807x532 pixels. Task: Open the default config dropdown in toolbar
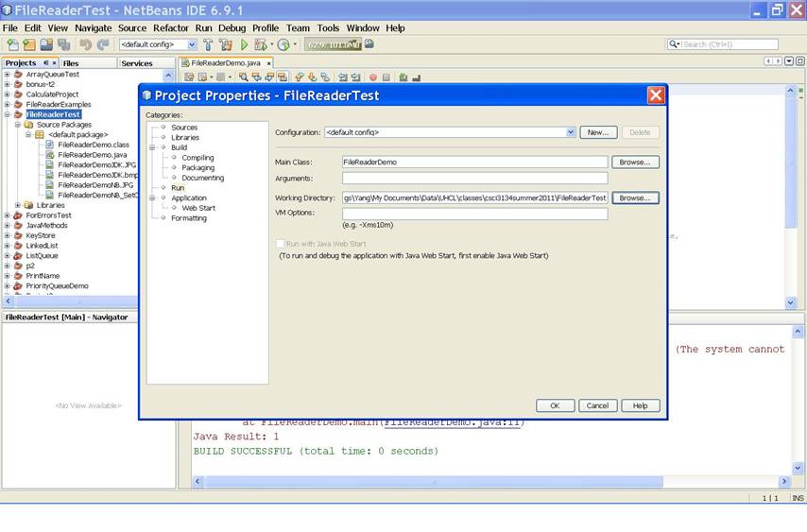tap(192, 44)
